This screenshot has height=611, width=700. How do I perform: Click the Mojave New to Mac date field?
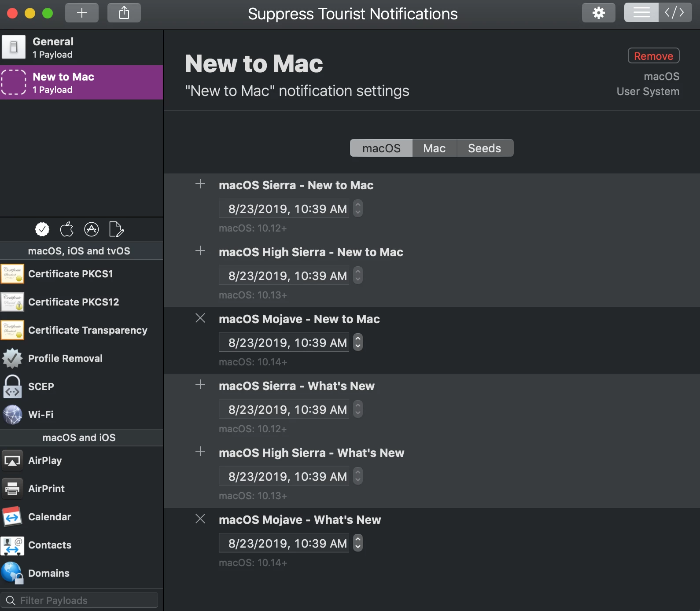[x=284, y=342]
